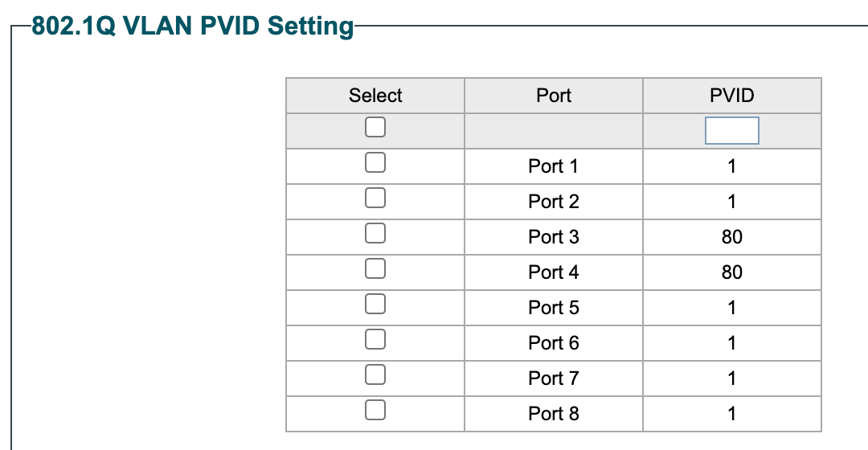Toggle the Port 6 checkbox
868x450 pixels.
tap(375, 339)
